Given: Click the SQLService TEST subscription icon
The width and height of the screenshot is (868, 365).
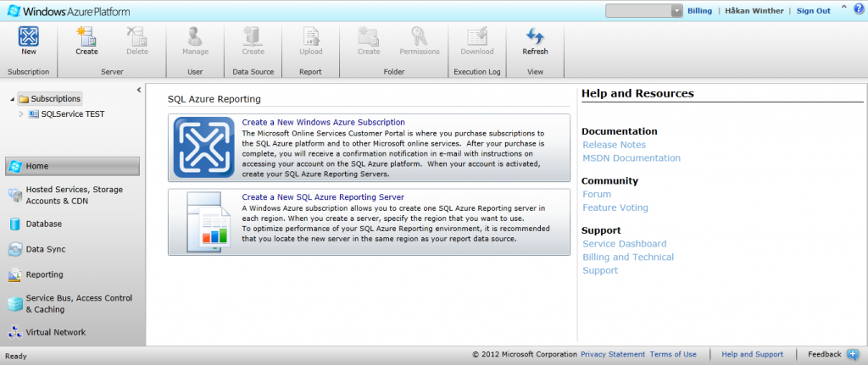Looking at the screenshot, I should (34, 114).
